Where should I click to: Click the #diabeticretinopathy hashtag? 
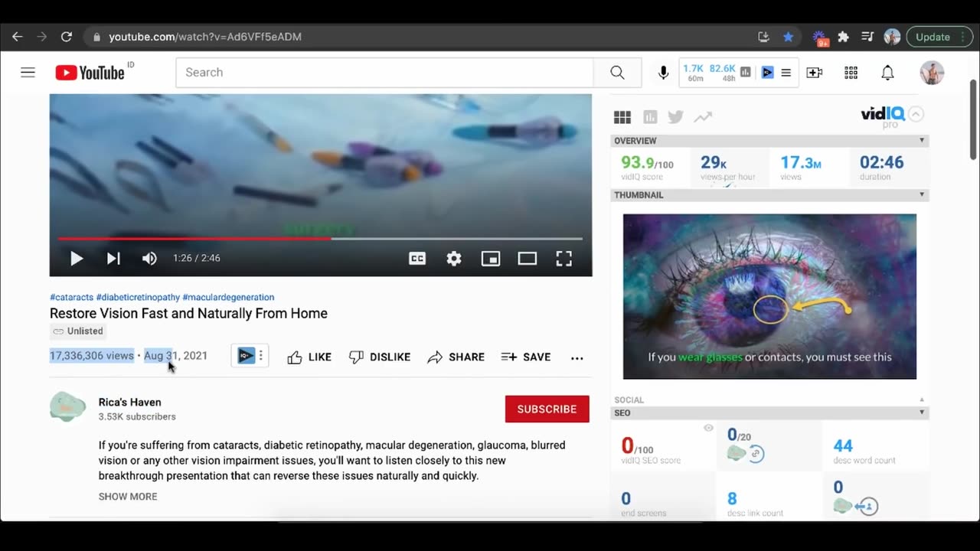138,297
